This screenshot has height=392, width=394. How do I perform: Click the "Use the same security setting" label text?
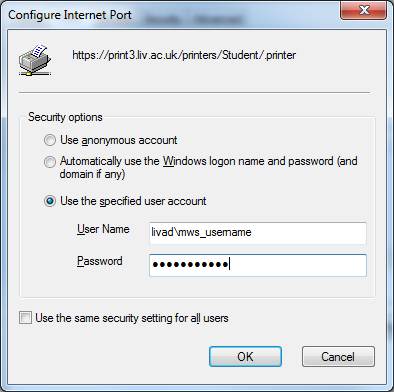[x=132, y=318]
